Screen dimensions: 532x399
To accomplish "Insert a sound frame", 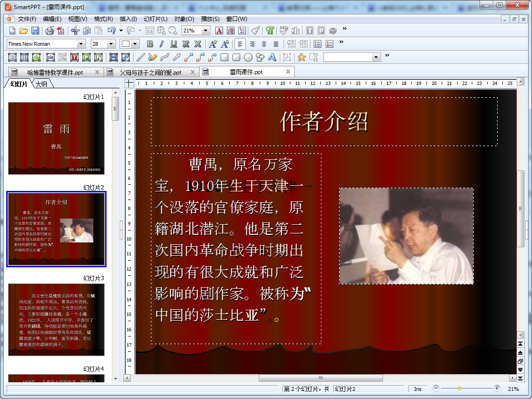I will (126, 57).
